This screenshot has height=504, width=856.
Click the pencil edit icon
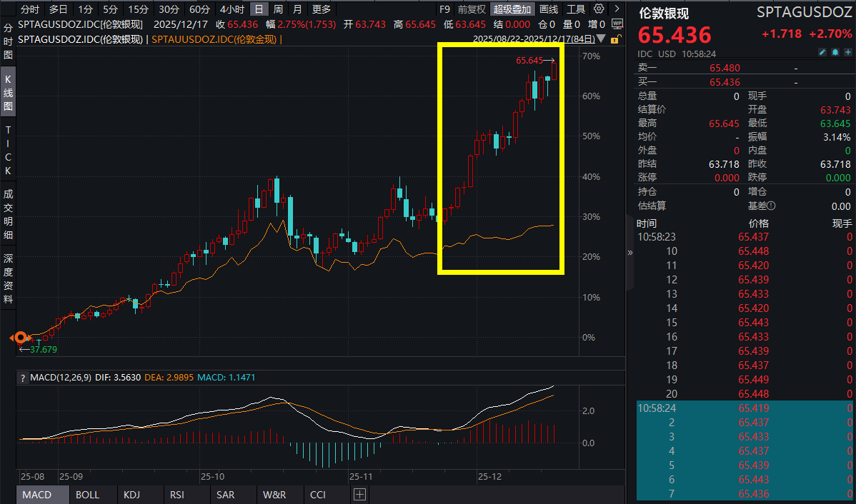822,52
